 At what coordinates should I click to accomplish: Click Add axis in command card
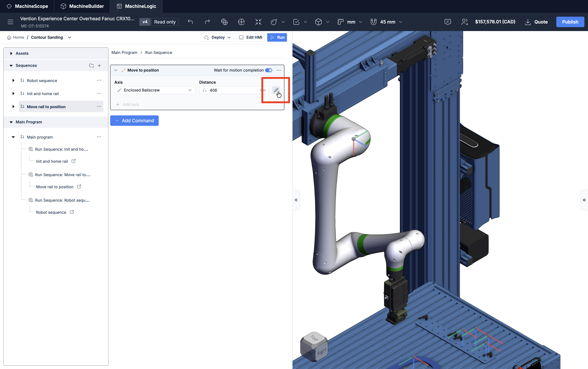(x=128, y=104)
